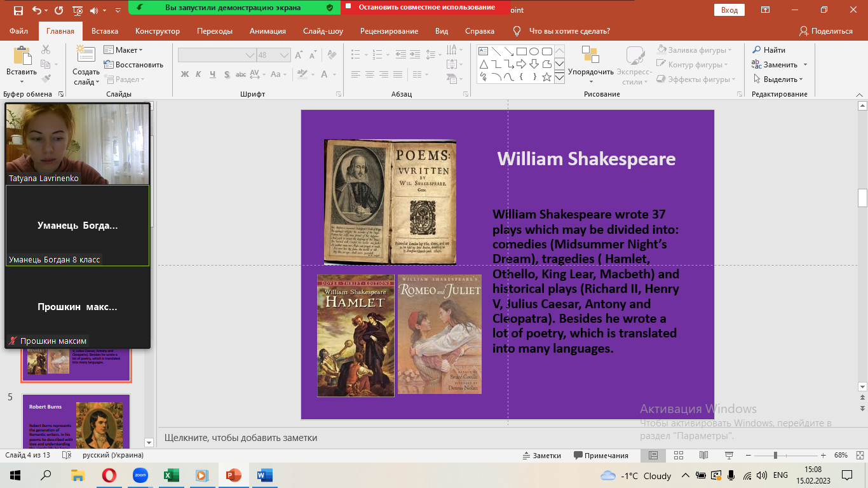Viewport: 868px width, 488px height.
Task: Select the text box shape in gallery
Action: coord(483,51)
